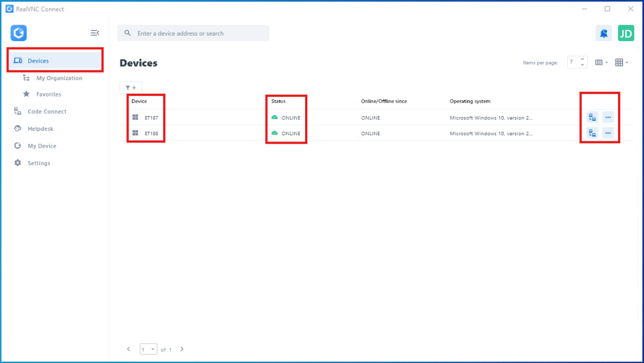Open the columns selection dropdown

[x=602, y=63]
